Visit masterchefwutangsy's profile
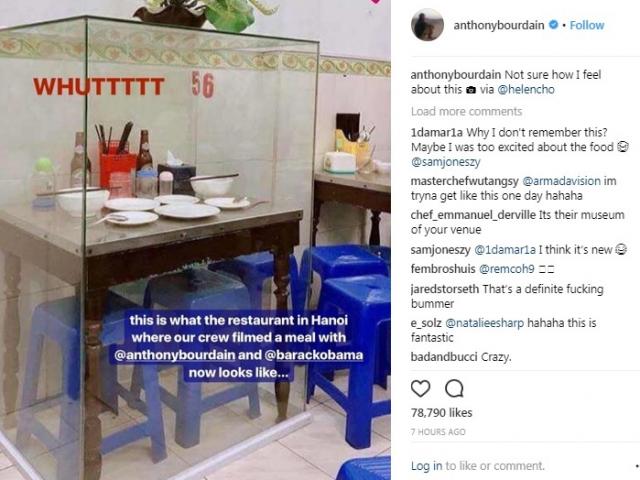The width and height of the screenshot is (640, 480). tap(464, 181)
